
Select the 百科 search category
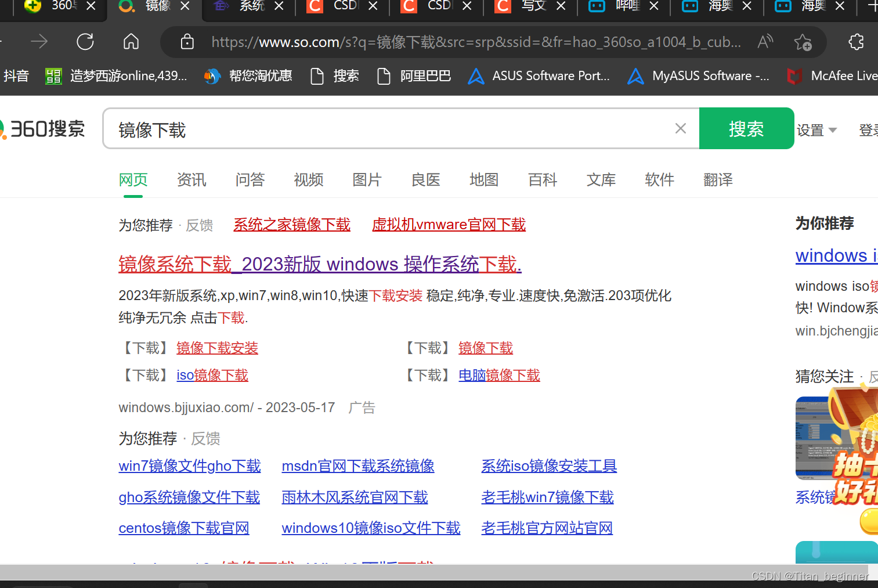coord(543,180)
